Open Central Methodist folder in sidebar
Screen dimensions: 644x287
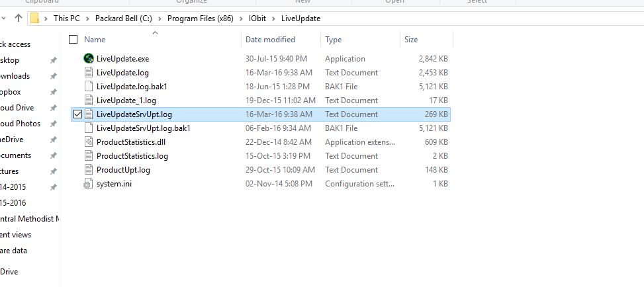pos(30,219)
